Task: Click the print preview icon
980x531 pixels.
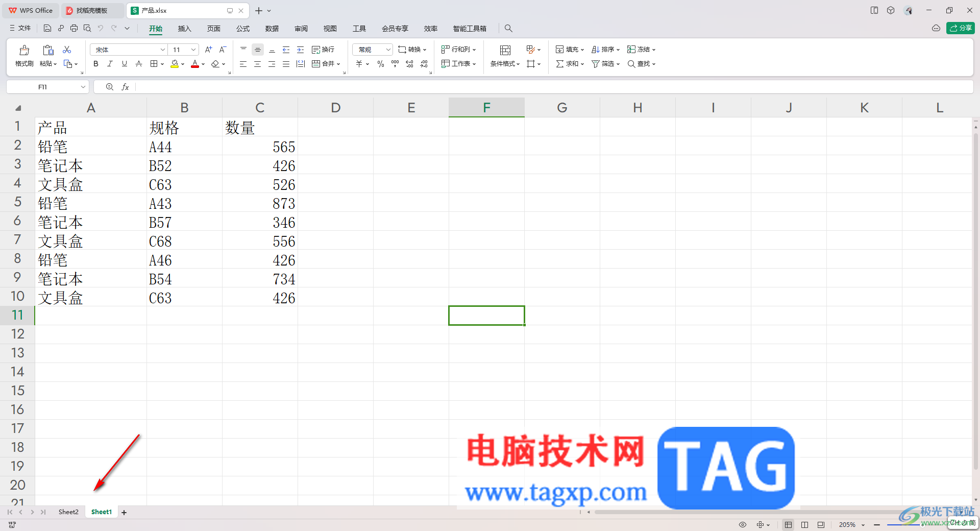Action: [87, 28]
